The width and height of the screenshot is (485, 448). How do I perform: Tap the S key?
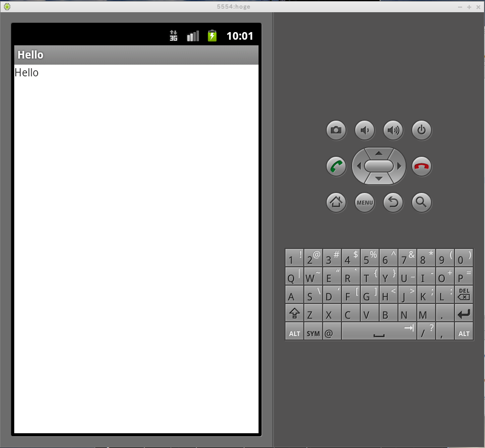click(313, 295)
